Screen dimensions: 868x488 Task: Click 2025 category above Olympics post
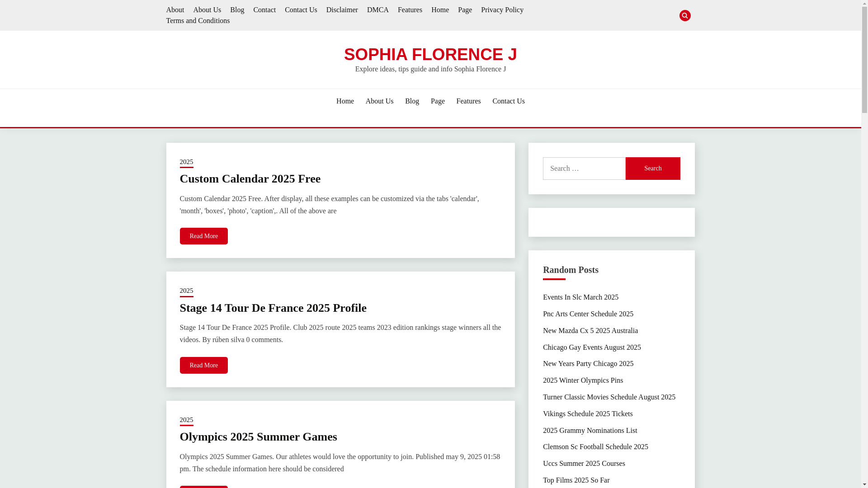pyautogui.click(x=186, y=420)
